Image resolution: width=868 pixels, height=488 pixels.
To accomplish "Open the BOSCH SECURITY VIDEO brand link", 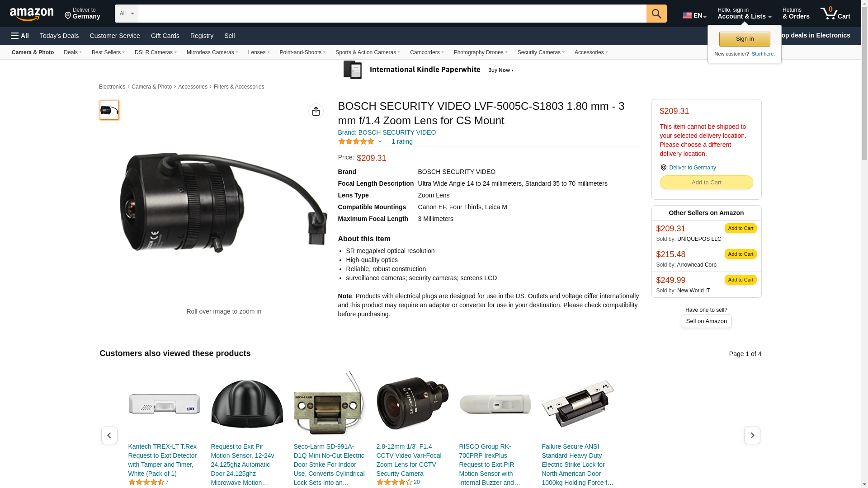I will point(387,132).
